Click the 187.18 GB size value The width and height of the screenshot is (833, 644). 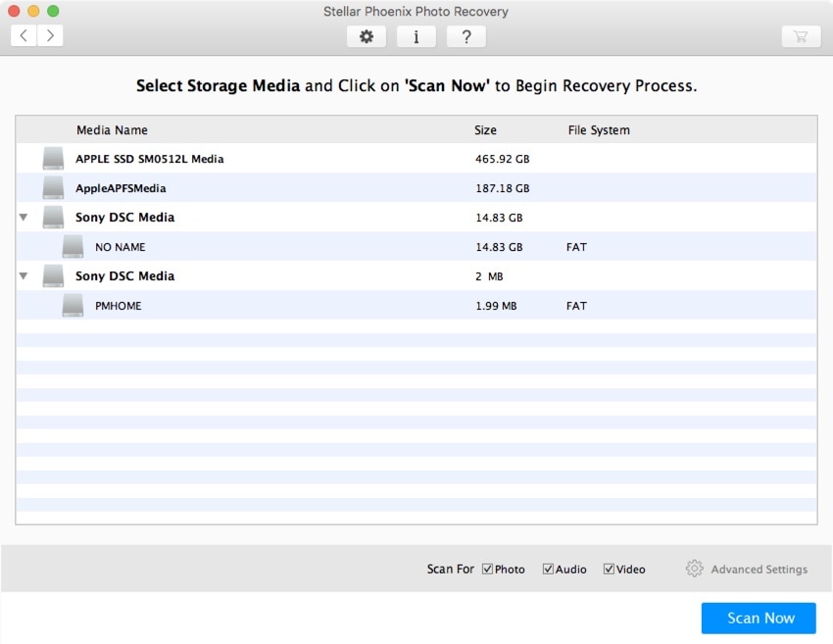503,188
